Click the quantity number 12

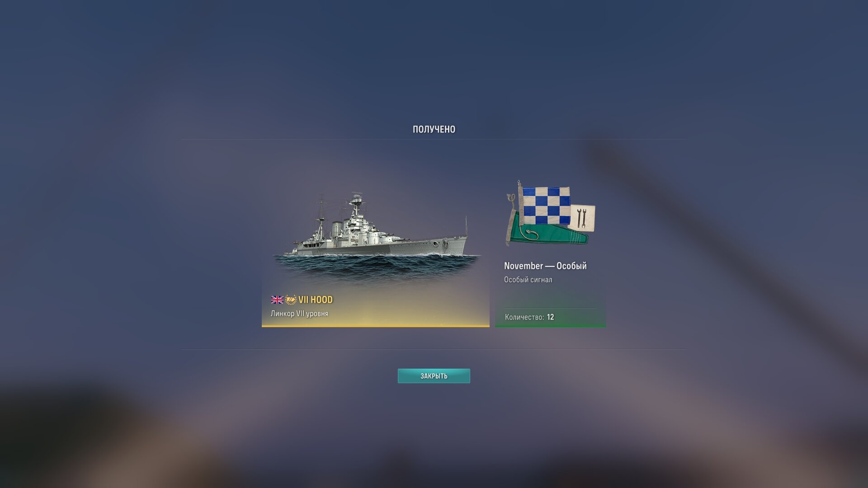pos(550,317)
